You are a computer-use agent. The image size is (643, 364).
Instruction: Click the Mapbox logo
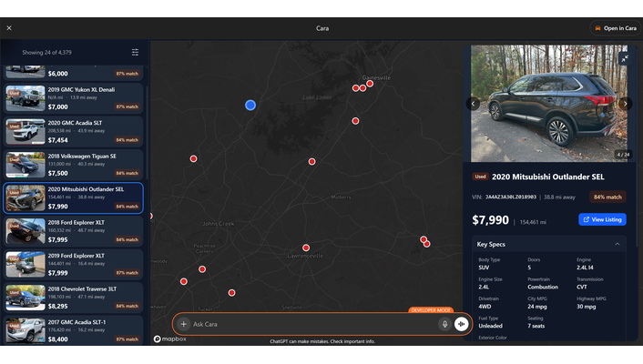[170, 339]
